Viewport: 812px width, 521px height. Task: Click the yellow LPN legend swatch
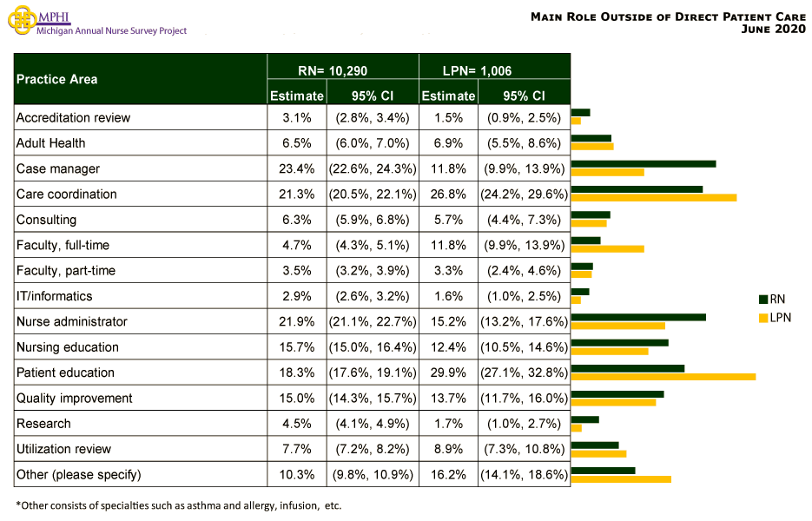pyautogui.click(x=763, y=318)
